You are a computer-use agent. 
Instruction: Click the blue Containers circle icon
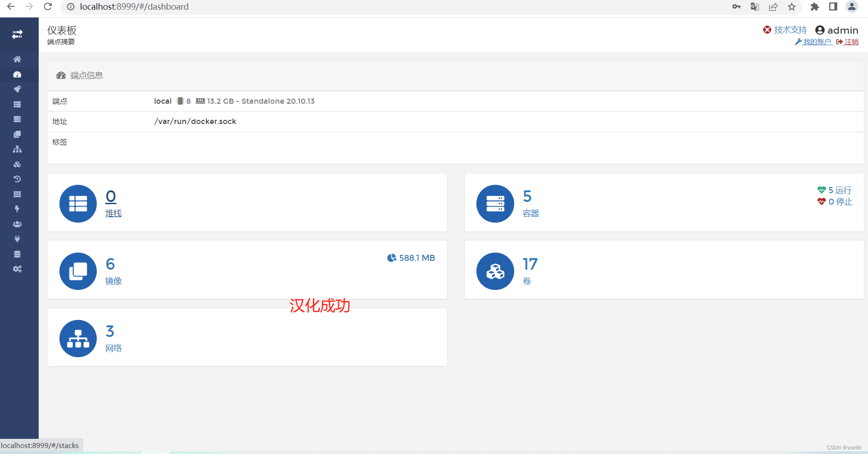(495, 204)
